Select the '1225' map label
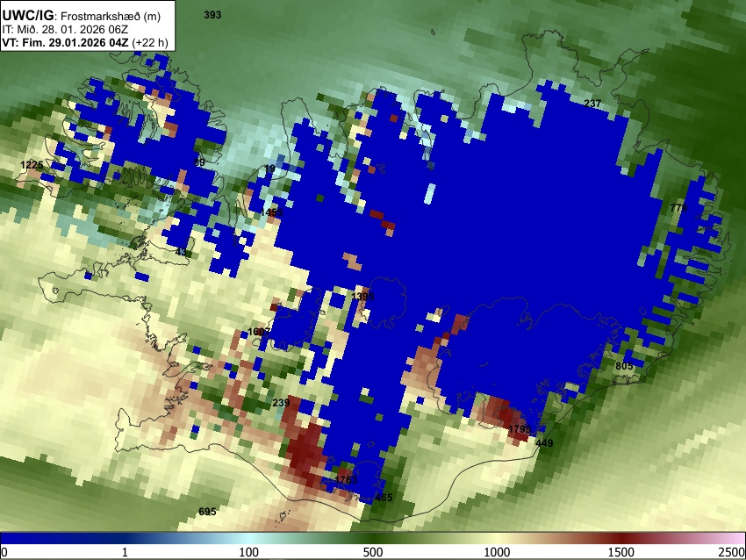This screenshot has width=746, height=560. point(32,165)
